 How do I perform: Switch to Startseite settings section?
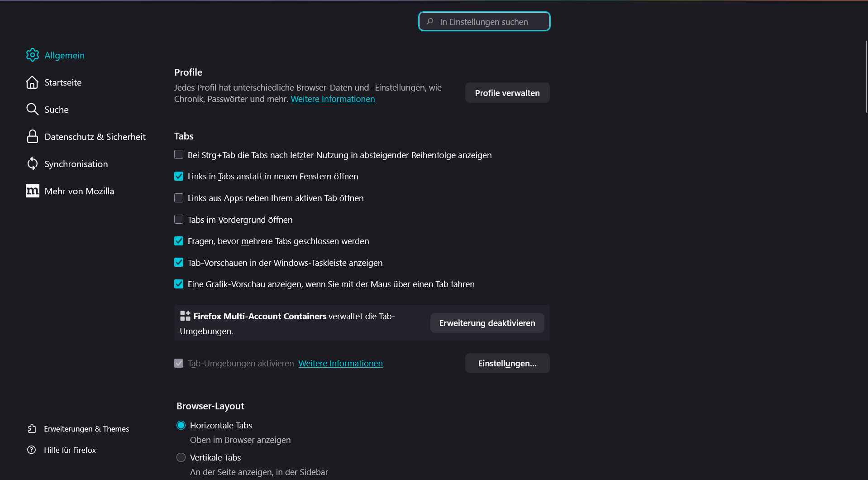(63, 82)
